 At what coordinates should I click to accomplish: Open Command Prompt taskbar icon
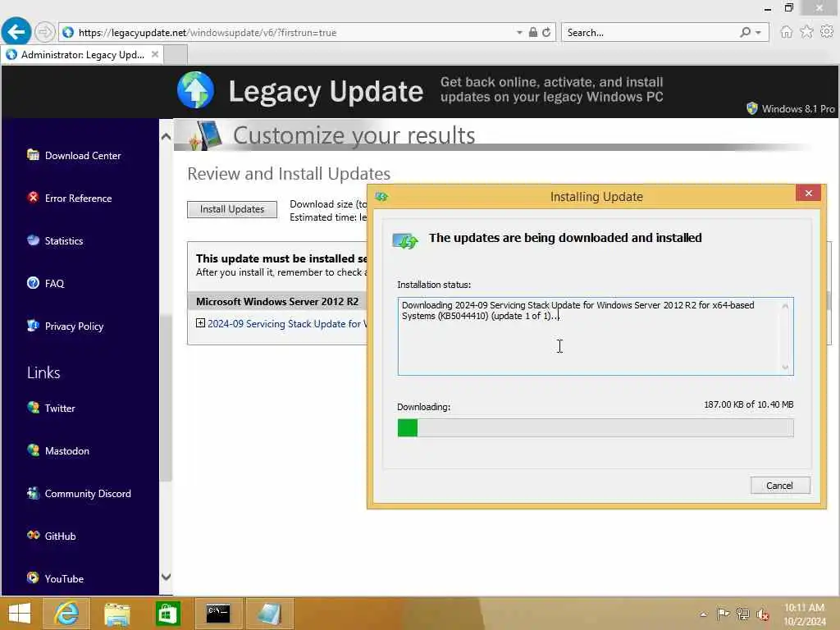click(x=218, y=614)
